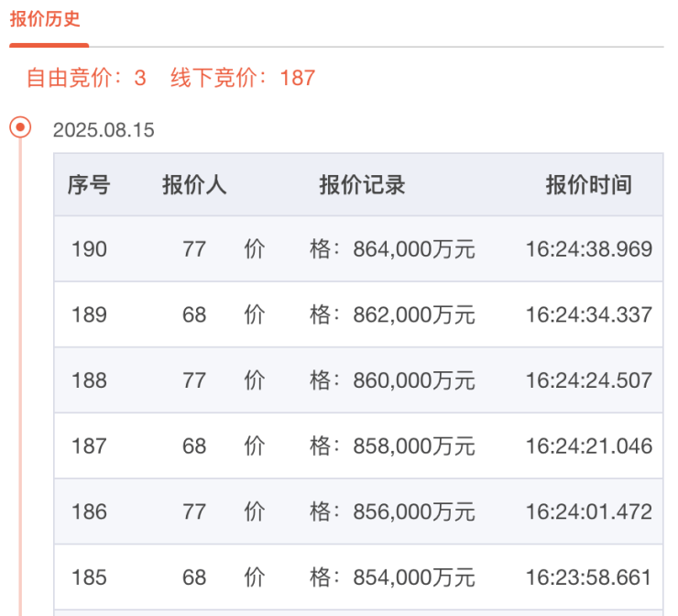Screen dimensions: 678x616
Task: Click the timestamp 16:24:38.969
Action: click(588, 249)
